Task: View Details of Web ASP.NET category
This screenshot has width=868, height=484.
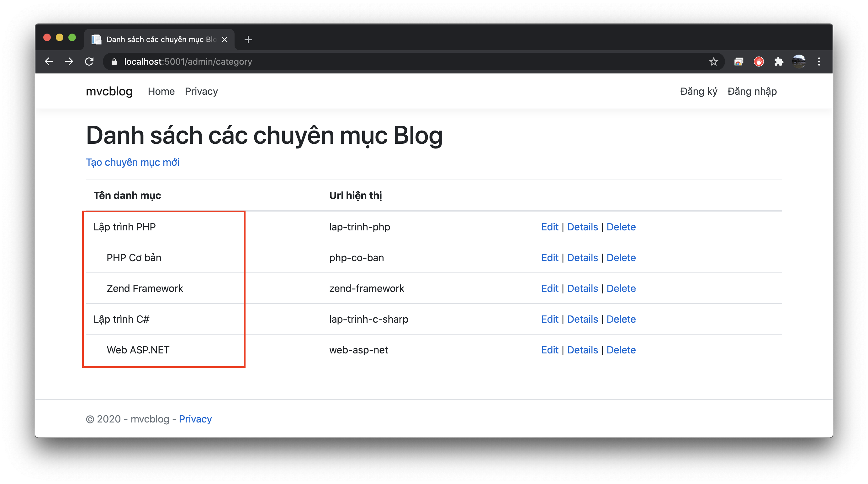Action: 582,350
